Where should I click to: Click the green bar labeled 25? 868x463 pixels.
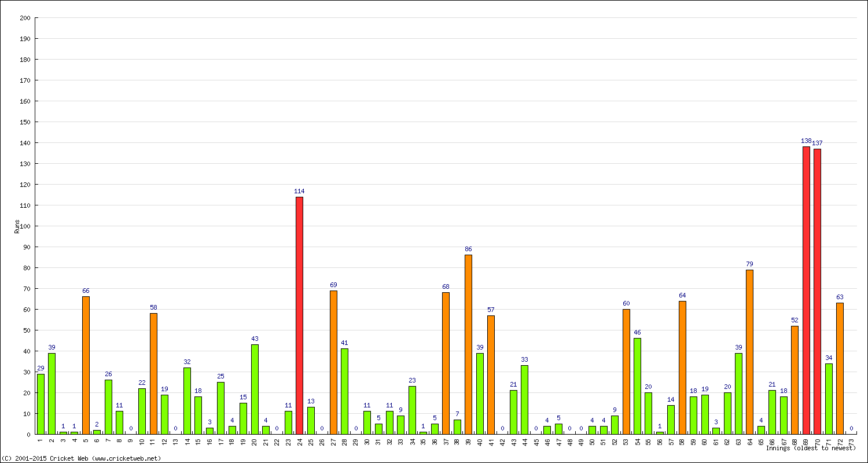click(220, 408)
